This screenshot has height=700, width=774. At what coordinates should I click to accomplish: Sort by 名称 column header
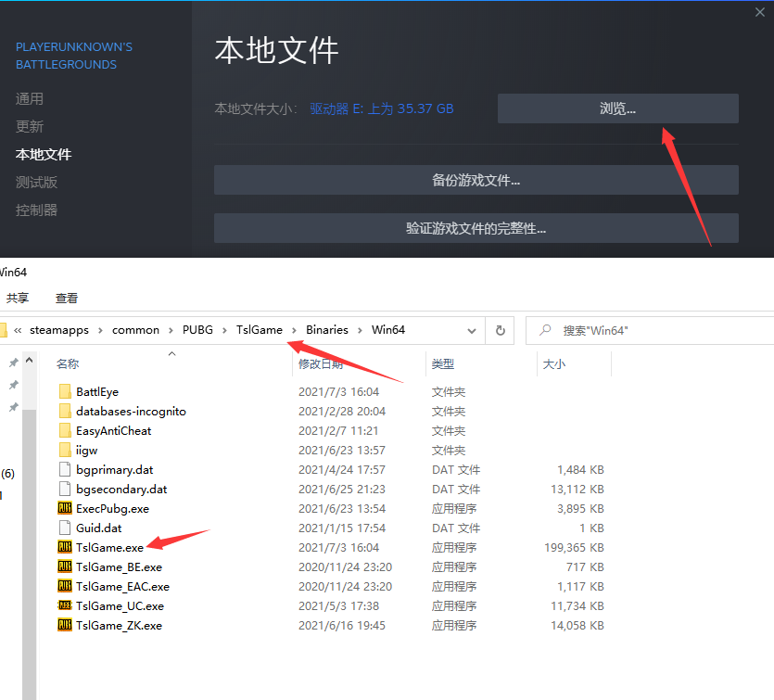[68, 363]
